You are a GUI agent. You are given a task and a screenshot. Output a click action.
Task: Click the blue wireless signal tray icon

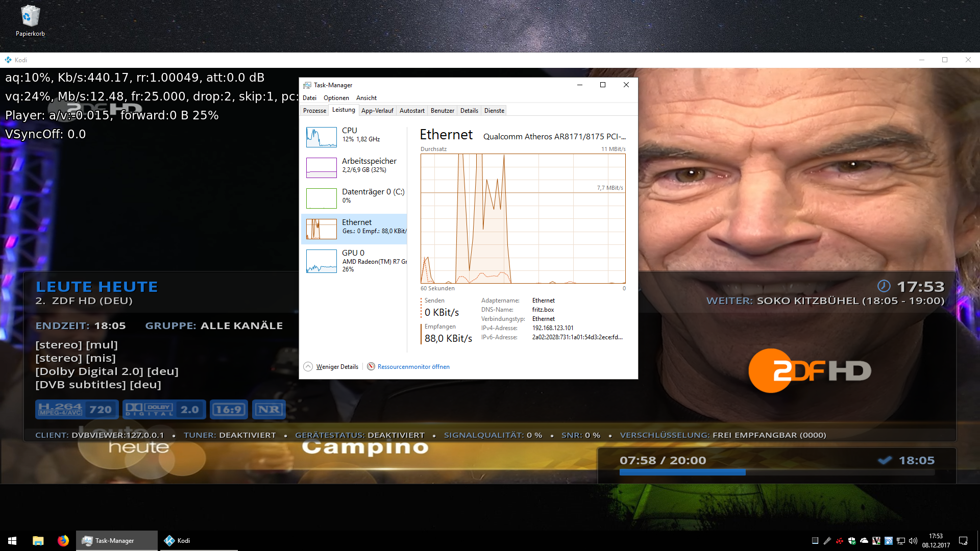click(x=889, y=541)
